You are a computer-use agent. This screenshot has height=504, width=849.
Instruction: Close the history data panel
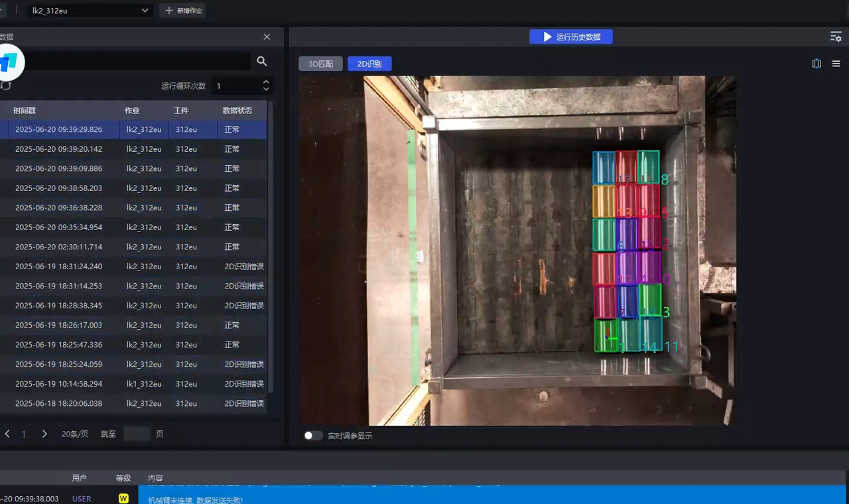coord(267,37)
